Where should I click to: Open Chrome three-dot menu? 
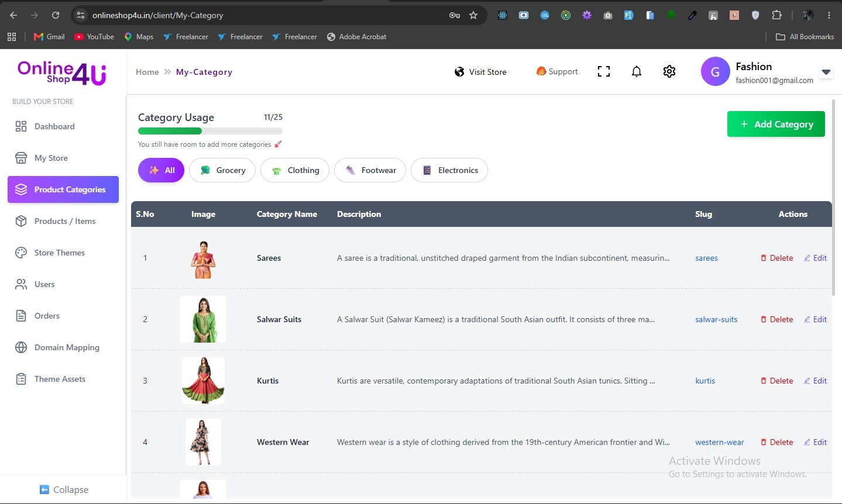tap(829, 15)
